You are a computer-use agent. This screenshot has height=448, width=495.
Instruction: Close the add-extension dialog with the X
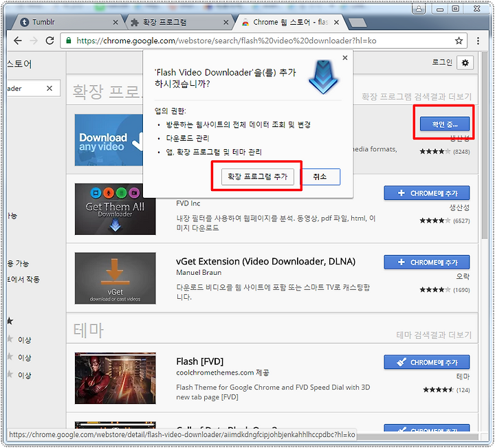click(x=345, y=58)
